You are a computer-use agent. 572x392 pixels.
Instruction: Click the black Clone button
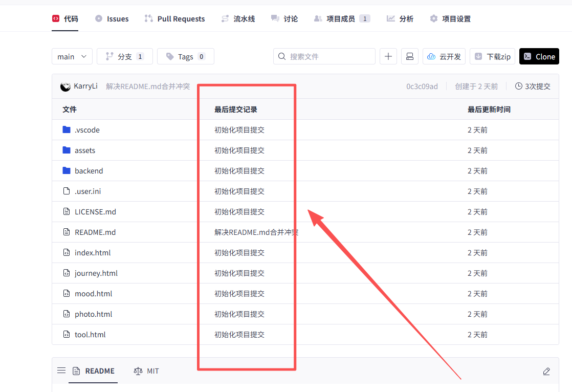point(539,57)
